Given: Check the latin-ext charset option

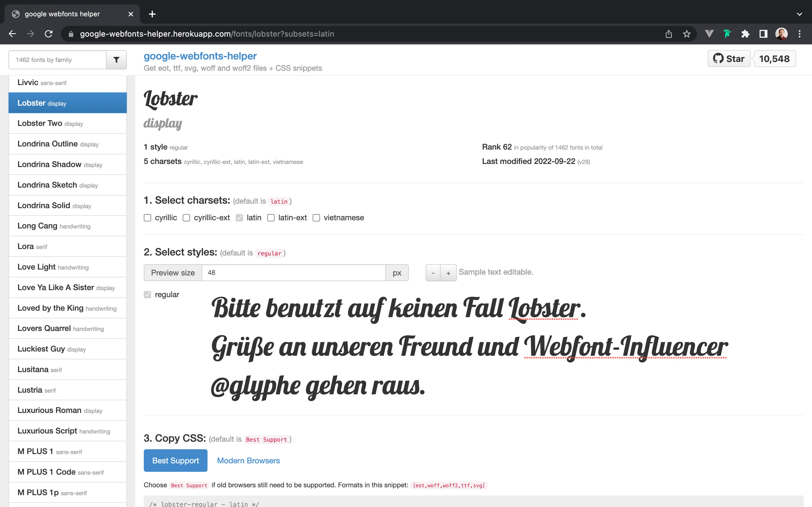Looking at the screenshot, I should coord(271,218).
